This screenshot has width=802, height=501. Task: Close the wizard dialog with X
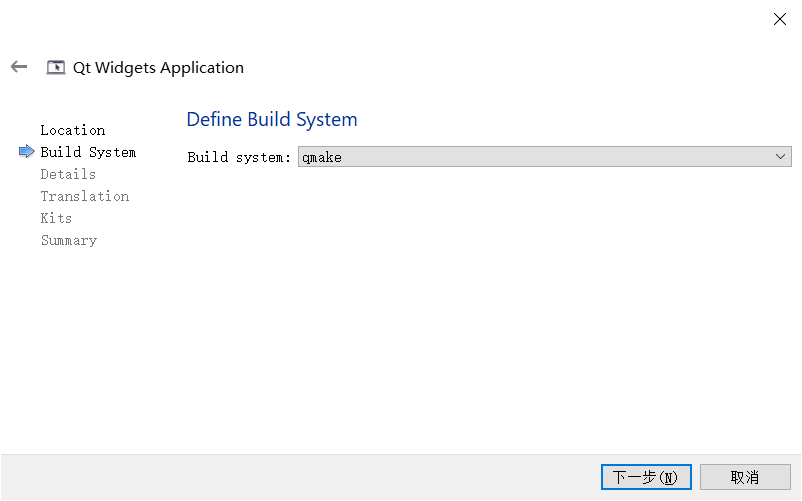[779, 19]
